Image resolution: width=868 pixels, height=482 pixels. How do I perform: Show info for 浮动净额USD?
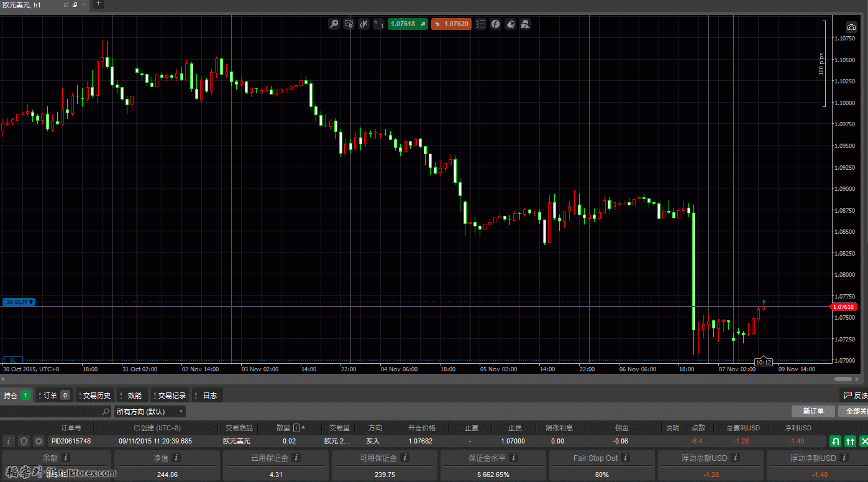pyautogui.click(x=843, y=458)
